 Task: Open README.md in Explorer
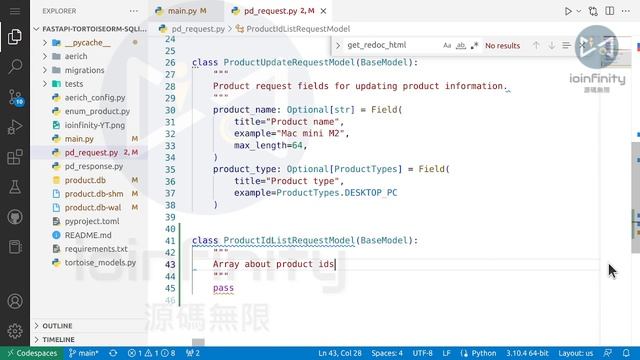click(90, 235)
